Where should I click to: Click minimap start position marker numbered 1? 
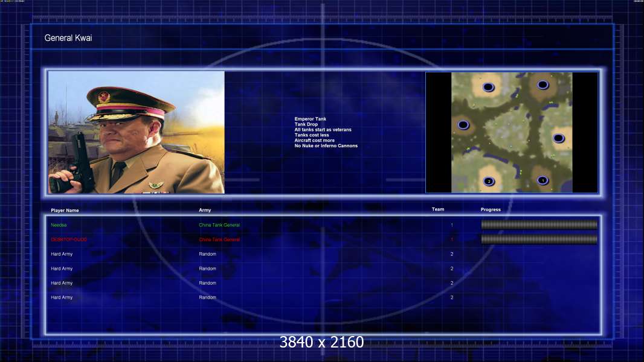(x=543, y=180)
